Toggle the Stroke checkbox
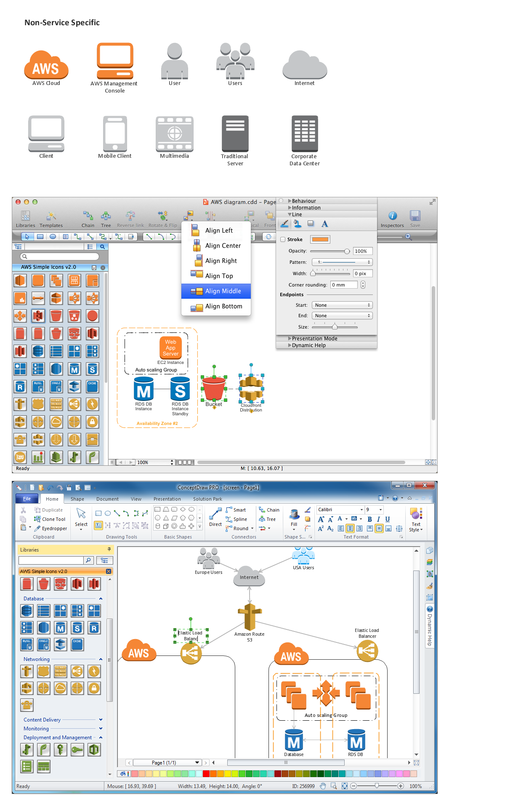This screenshot has width=505, height=812. point(283,239)
